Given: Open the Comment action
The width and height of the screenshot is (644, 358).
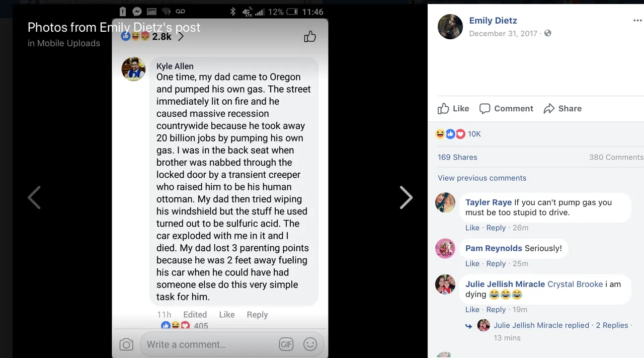Looking at the screenshot, I should 506,108.
